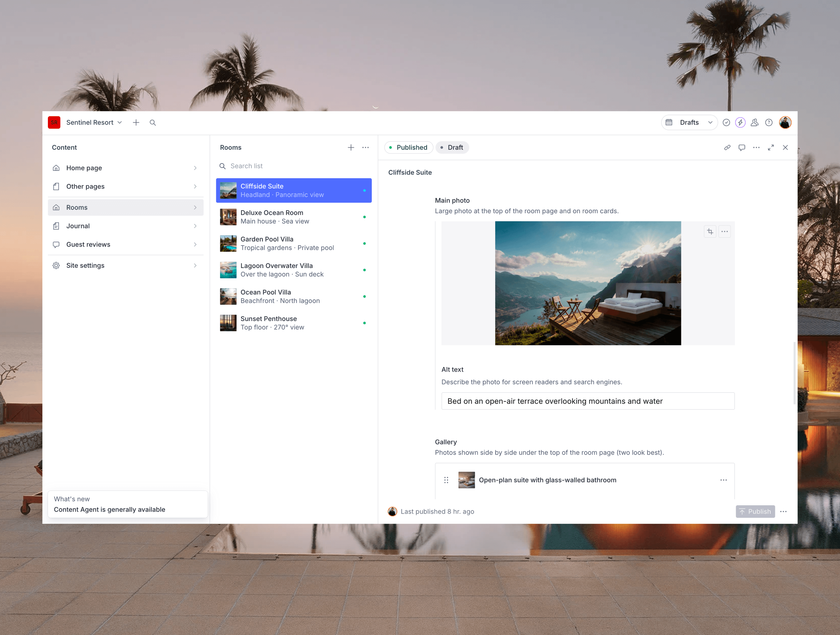
Task: Open the What's new Content Agent announcement
Action: pyautogui.click(x=128, y=504)
